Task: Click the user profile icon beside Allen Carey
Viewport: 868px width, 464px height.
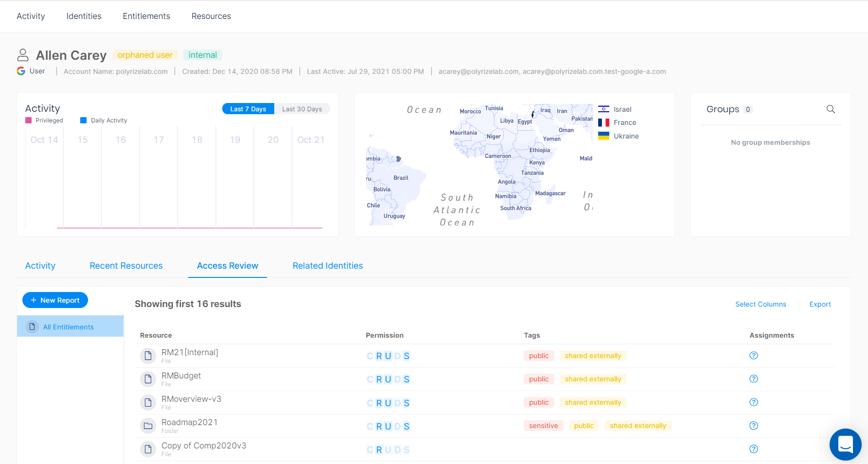Action: [23, 55]
